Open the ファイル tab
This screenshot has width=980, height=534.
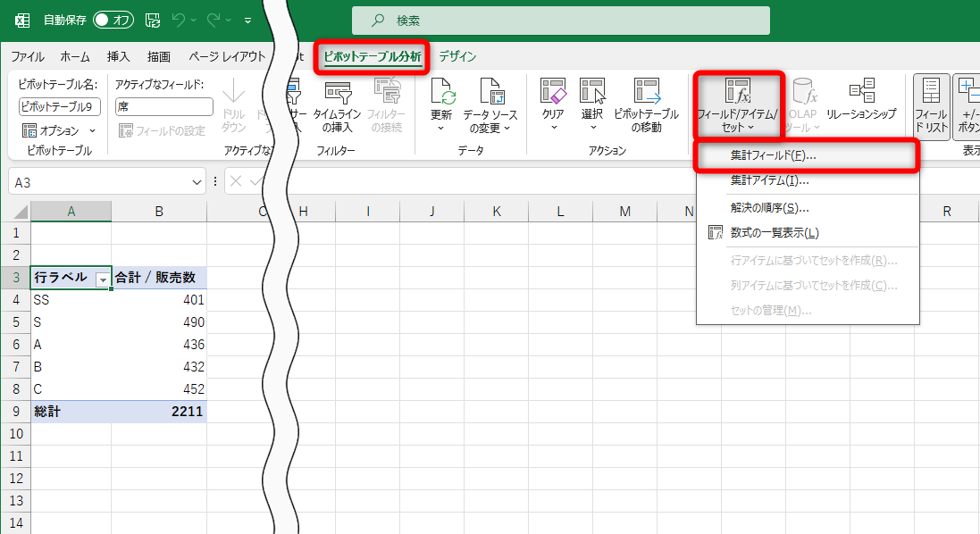coord(28,56)
